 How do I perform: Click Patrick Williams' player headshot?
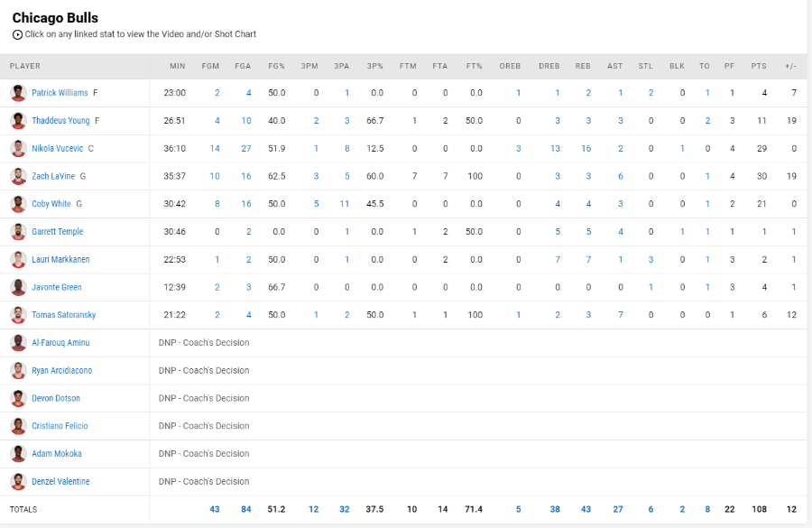18,93
